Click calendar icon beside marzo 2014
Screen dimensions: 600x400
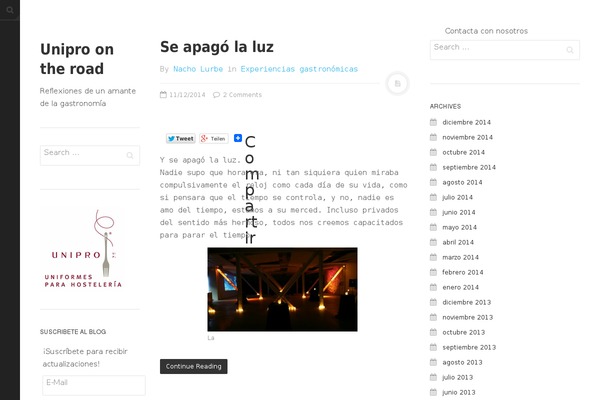coord(433,257)
